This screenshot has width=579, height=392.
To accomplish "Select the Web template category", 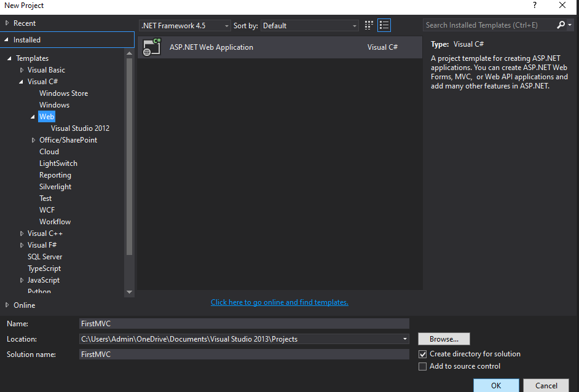I will (47, 117).
